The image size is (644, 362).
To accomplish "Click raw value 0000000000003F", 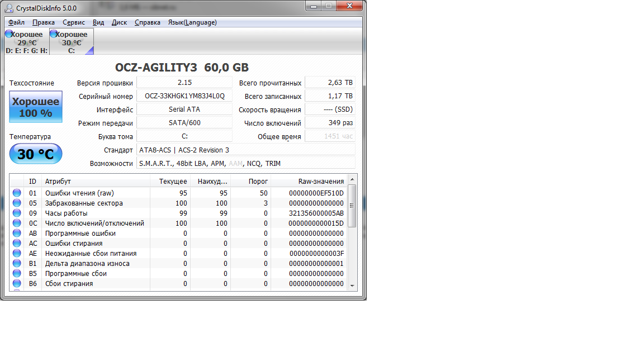I will pos(316,253).
